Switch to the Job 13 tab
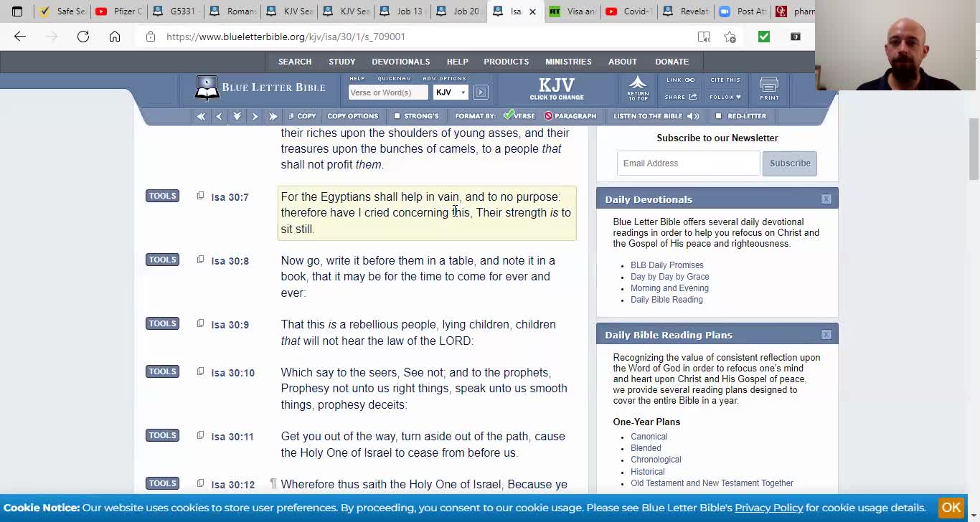This screenshot has width=980, height=522. (402, 11)
